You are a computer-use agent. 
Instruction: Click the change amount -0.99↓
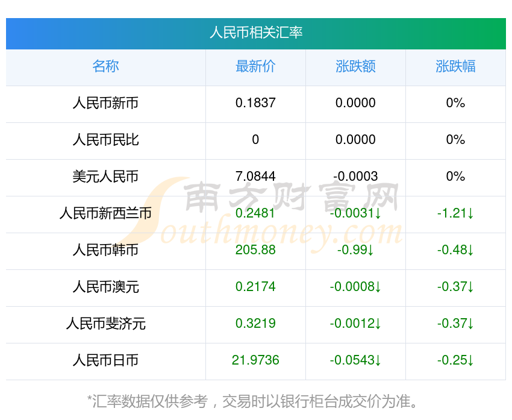355,250
